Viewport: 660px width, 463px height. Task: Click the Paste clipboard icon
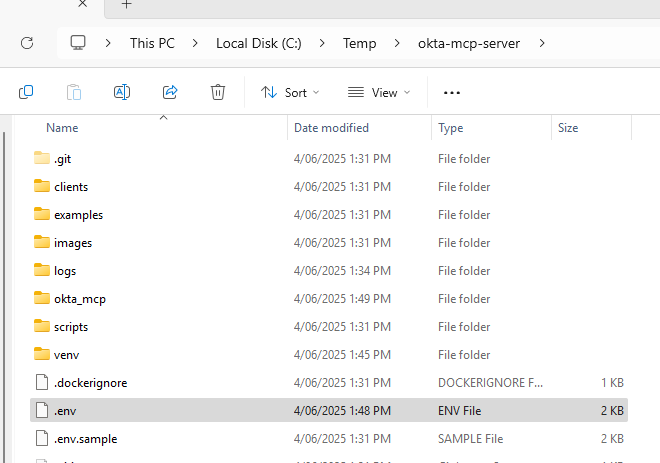[x=74, y=92]
